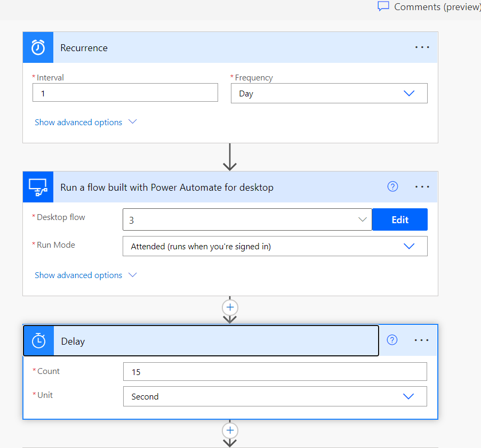
Task: Collapse the Recurrence card via its title
Action: pyautogui.click(x=84, y=48)
